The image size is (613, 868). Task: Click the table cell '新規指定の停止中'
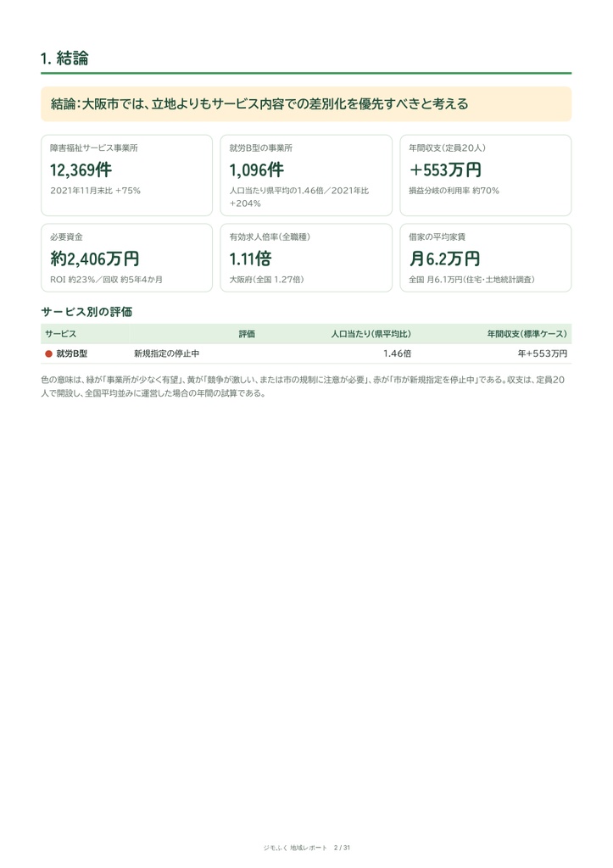click(x=167, y=353)
